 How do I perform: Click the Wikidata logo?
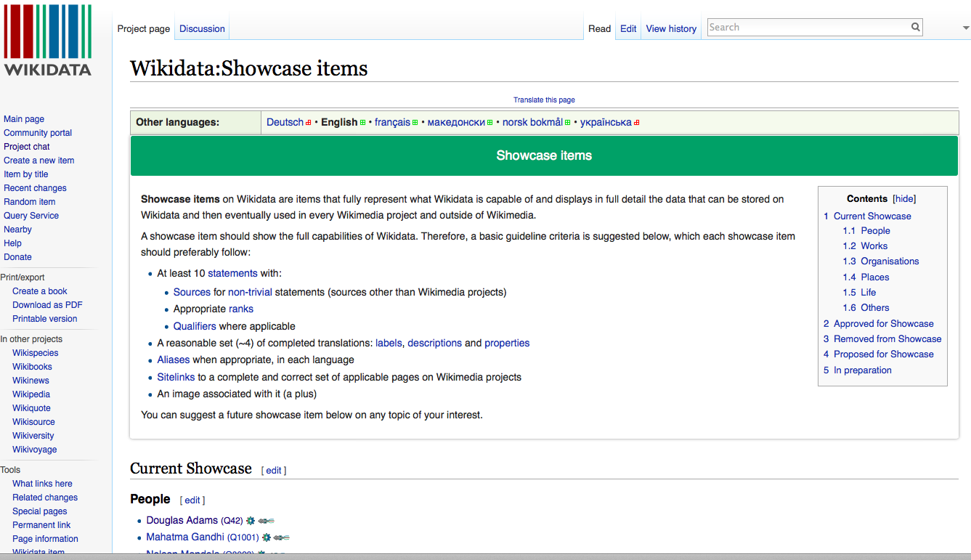click(48, 40)
